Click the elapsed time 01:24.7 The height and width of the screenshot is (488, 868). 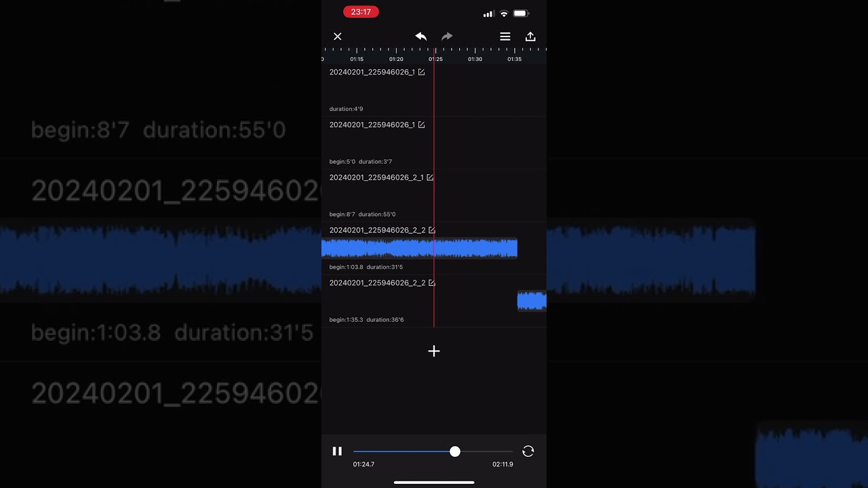(363, 464)
